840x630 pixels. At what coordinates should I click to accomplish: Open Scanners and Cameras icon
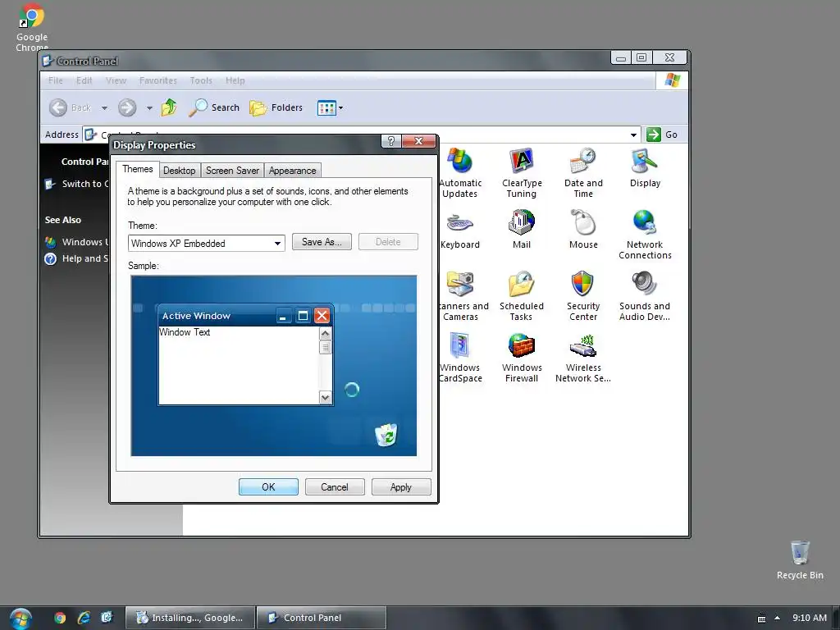coord(462,295)
